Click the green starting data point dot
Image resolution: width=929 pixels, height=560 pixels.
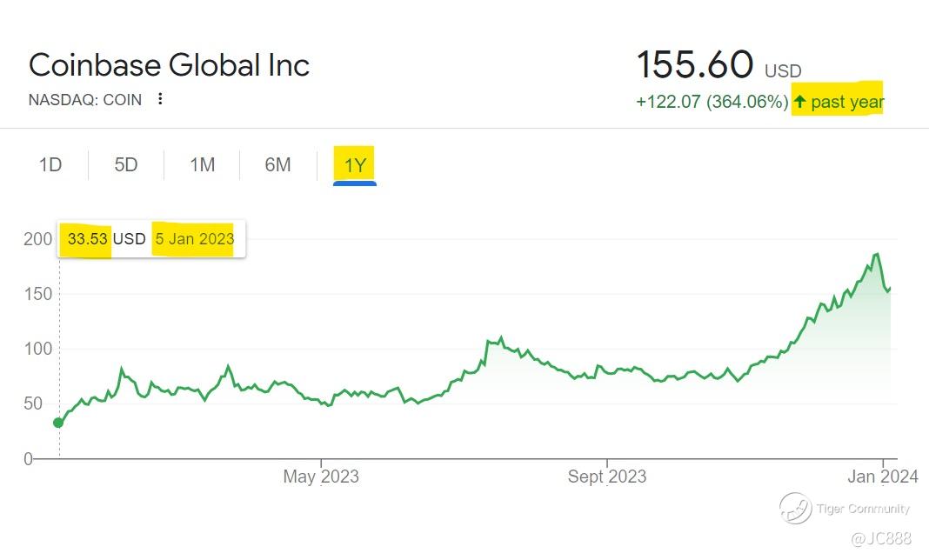58,423
